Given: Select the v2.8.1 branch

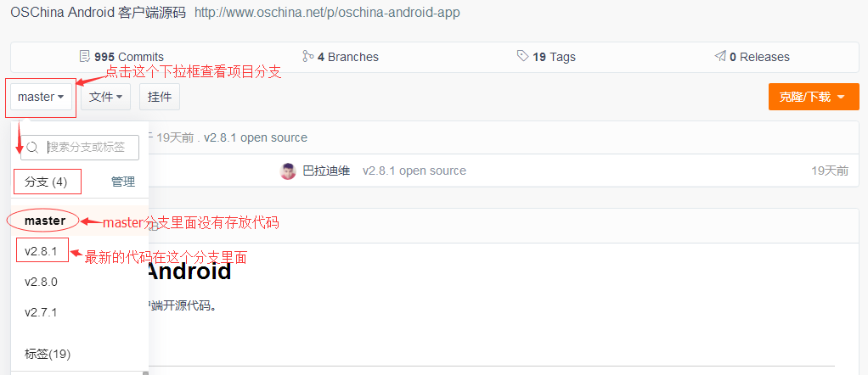Looking at the screenshot, I should (41, 252).
